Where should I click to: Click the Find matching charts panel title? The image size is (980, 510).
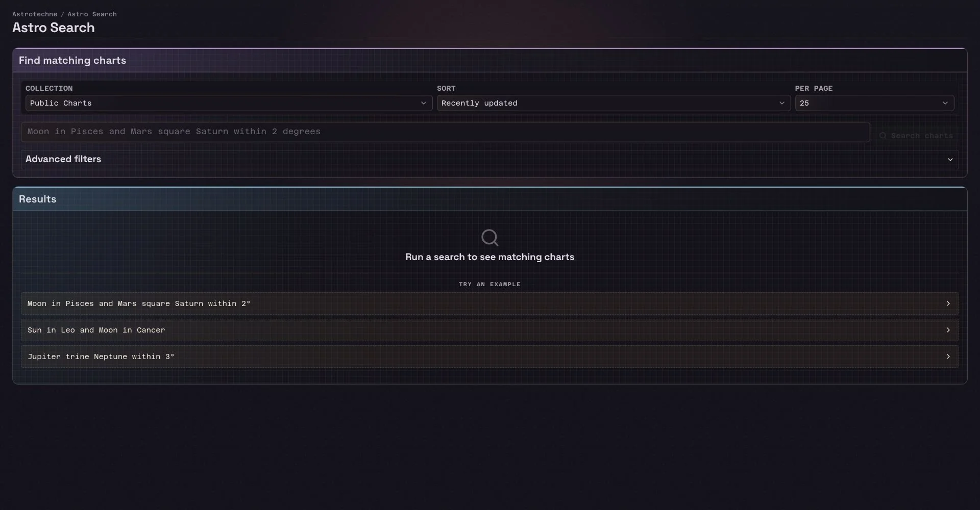tap(72, 60)
